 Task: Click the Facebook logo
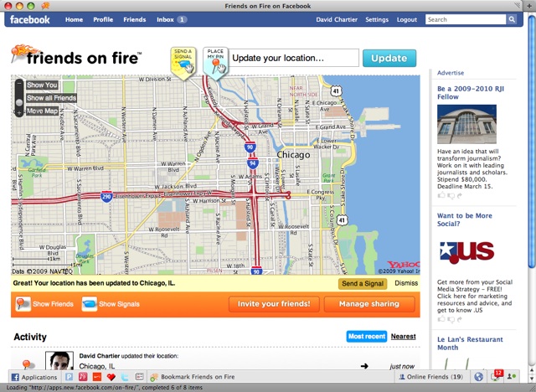pyautogui.click(x=30, y=20)
